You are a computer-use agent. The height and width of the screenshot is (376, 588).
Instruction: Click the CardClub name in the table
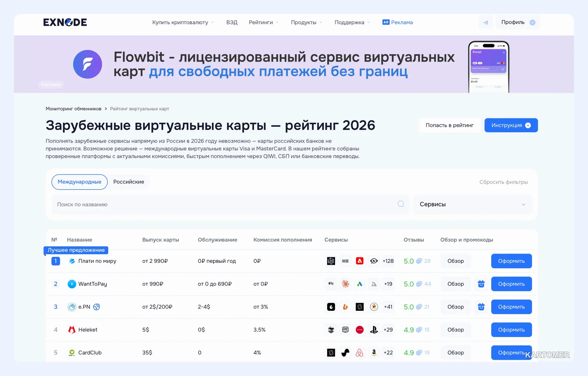90,352
